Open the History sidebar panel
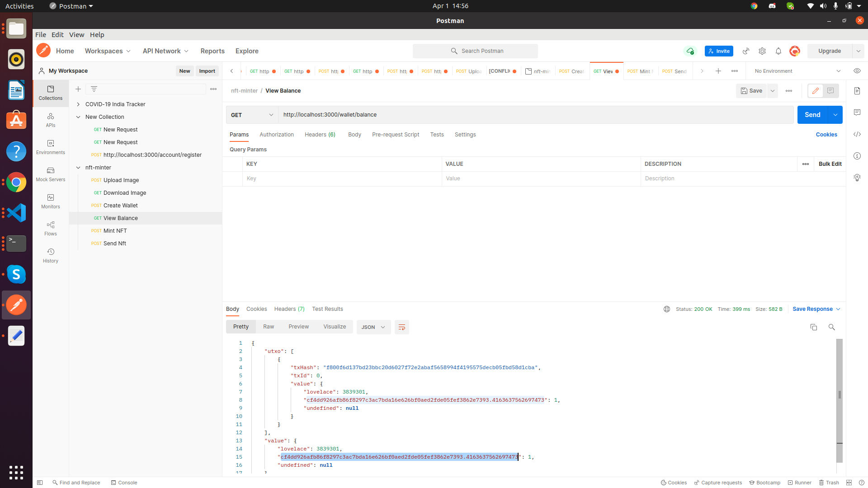This screenshot has height=488, width=868. coord(51,256)
